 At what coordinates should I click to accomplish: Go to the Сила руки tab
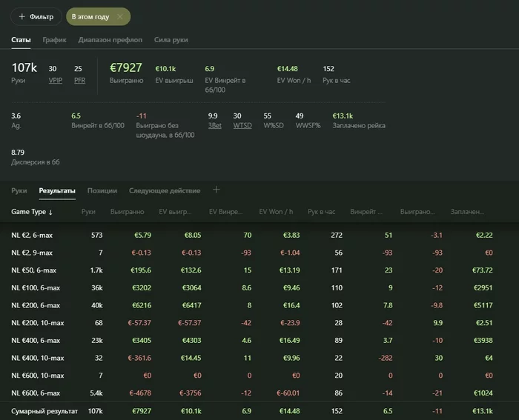170,39
